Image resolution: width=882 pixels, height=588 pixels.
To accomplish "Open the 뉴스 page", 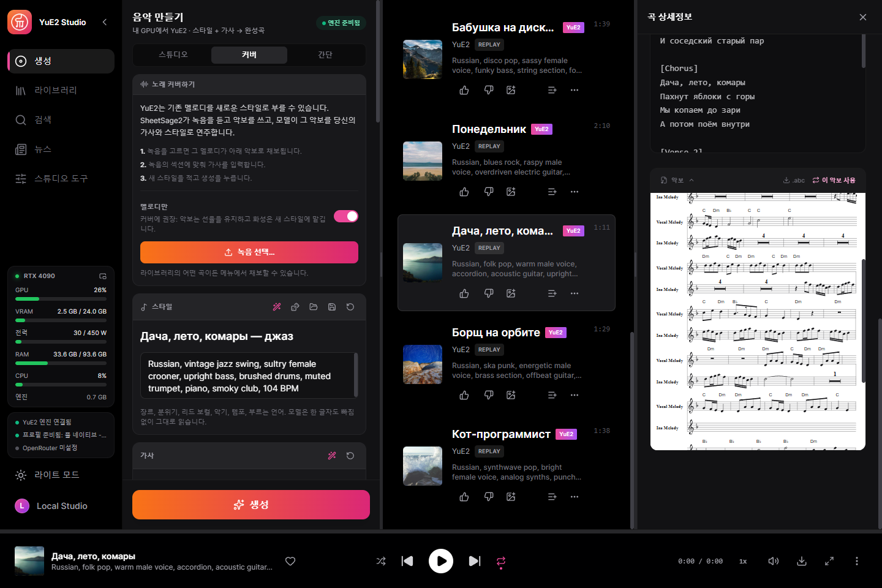I will tap(61, 149).
